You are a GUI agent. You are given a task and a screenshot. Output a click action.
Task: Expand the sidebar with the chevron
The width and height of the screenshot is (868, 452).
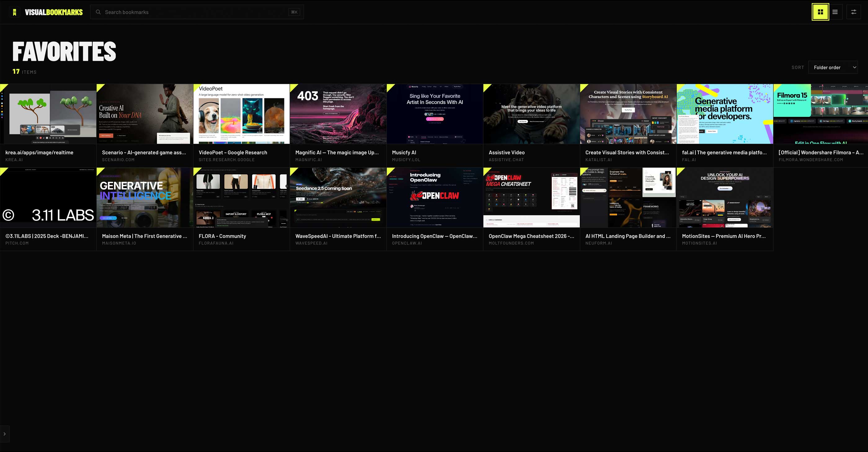tap(4, 434)
